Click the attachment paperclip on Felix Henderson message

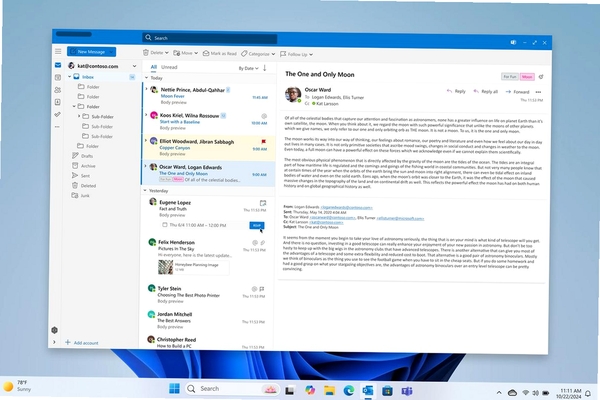pyautogui.click(x=263, y=243)
